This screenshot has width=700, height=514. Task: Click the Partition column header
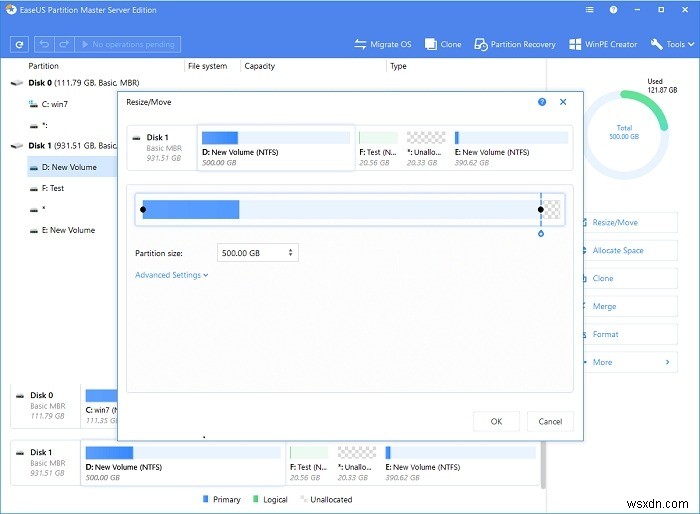43,66
